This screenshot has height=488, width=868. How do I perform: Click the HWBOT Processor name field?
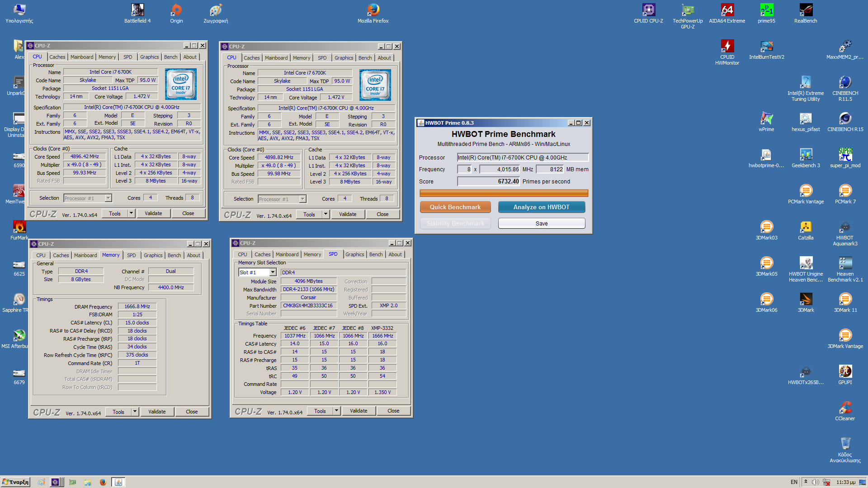click(523, 157)
